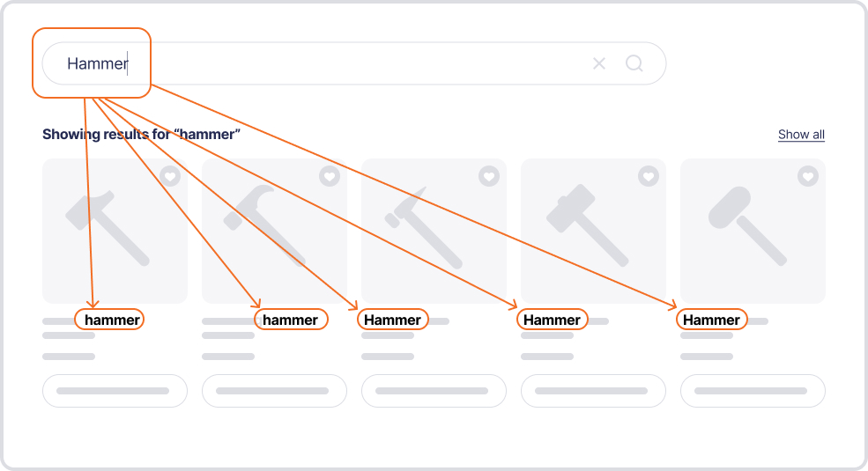Click the magnifying glass search icon
868x471 pixels.
point(634,63)
